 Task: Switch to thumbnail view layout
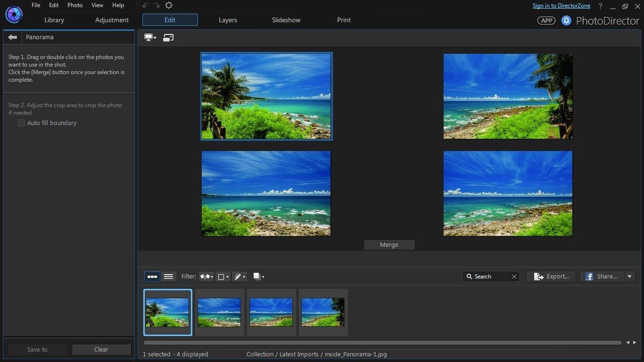[x=152, y=277]
